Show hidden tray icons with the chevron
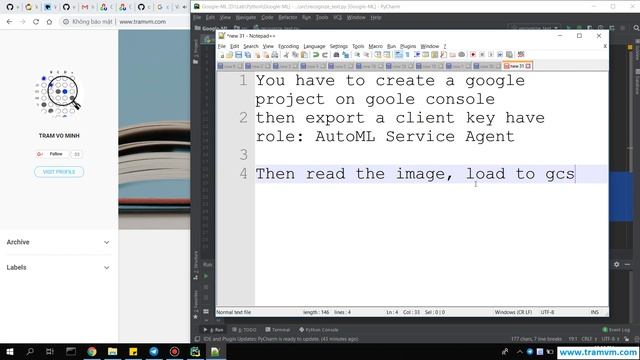 click(x=519, y=351)
